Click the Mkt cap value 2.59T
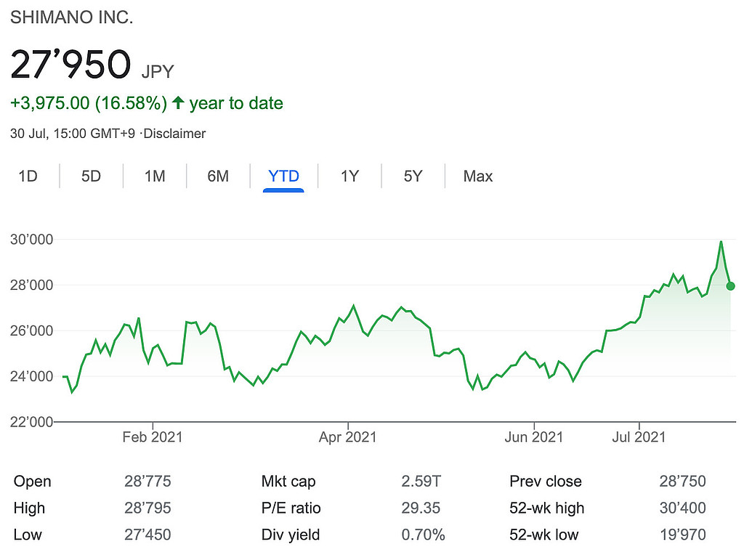 click(x=423, y=482)
